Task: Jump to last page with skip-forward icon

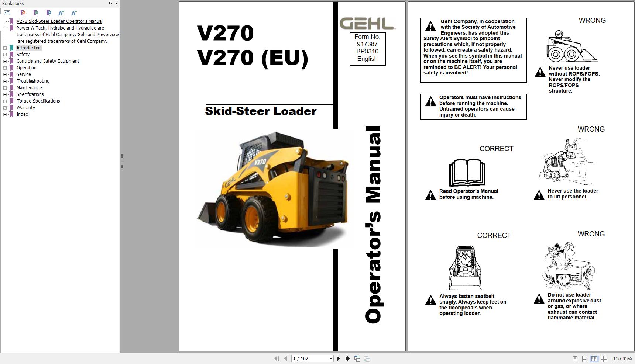Action: (347, 358)
